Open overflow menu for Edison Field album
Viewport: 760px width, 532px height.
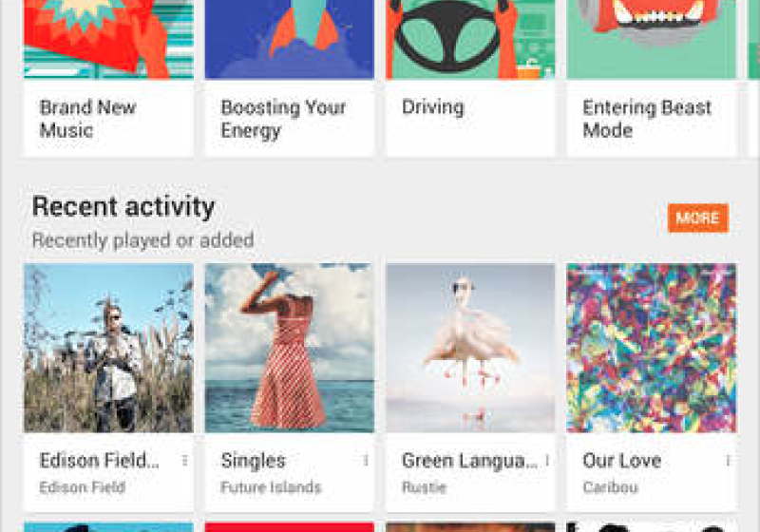click(184, 461)
